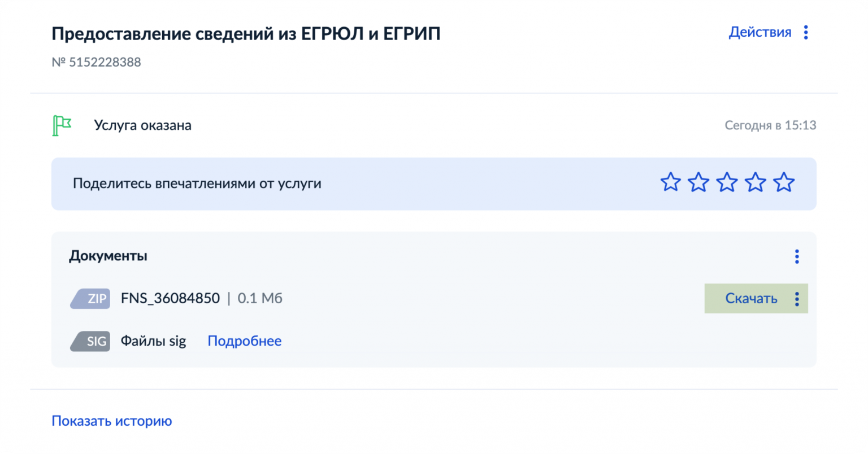
Task: Click the green flag status icon
Action: (61, 125)
